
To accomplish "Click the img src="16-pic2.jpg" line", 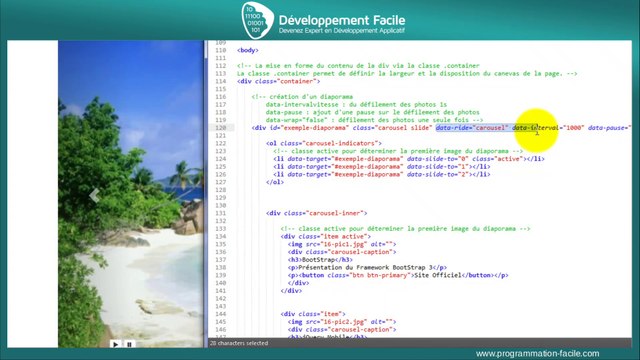I will [x=342, y=322].
